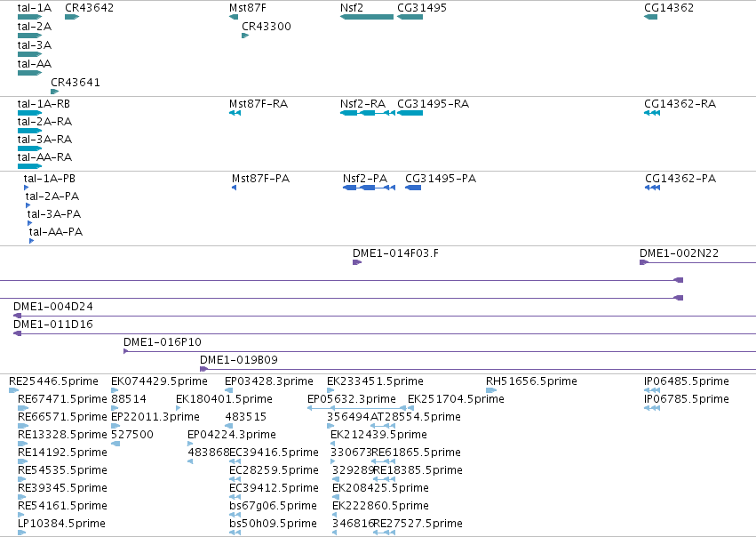Click the CG31495-RA transcript label

point(433,104)
